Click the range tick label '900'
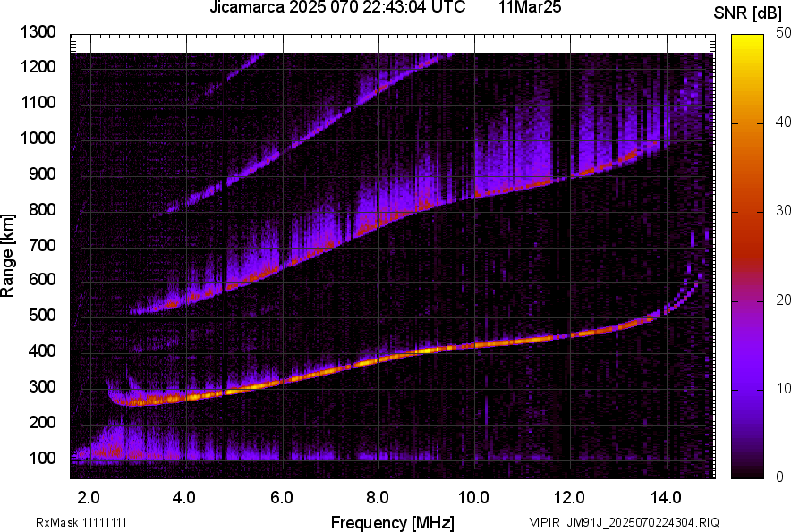 click(42, 173)
